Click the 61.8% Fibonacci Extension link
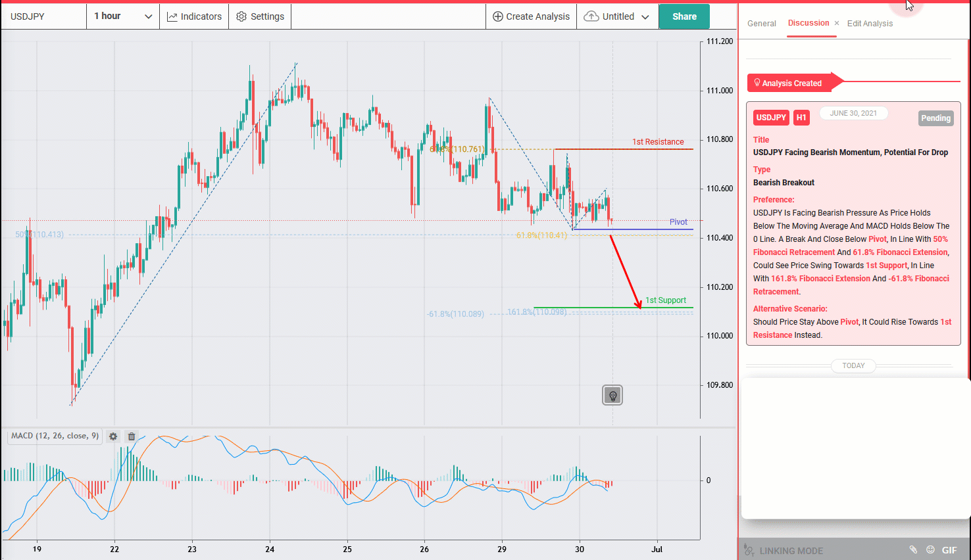The image size is (971, 560). [x=901, y=252]
